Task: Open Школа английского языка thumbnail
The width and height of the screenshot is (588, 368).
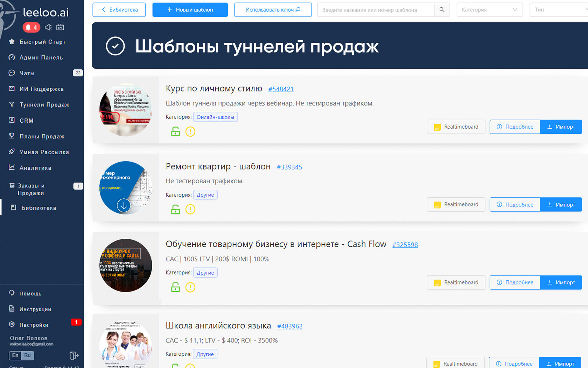Action: click(x=126, y=344)
